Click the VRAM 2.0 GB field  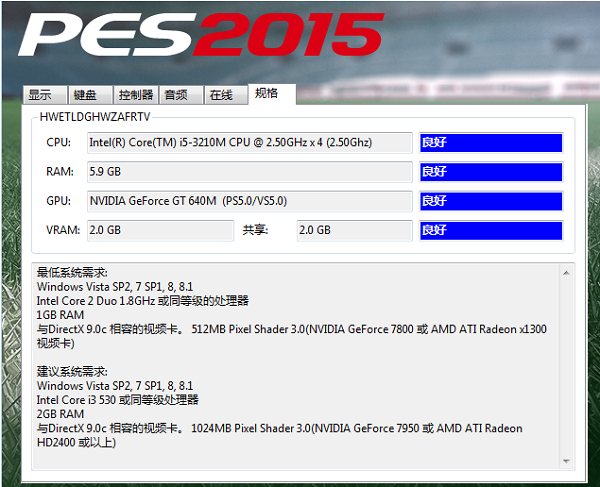(x=160, y=230)
